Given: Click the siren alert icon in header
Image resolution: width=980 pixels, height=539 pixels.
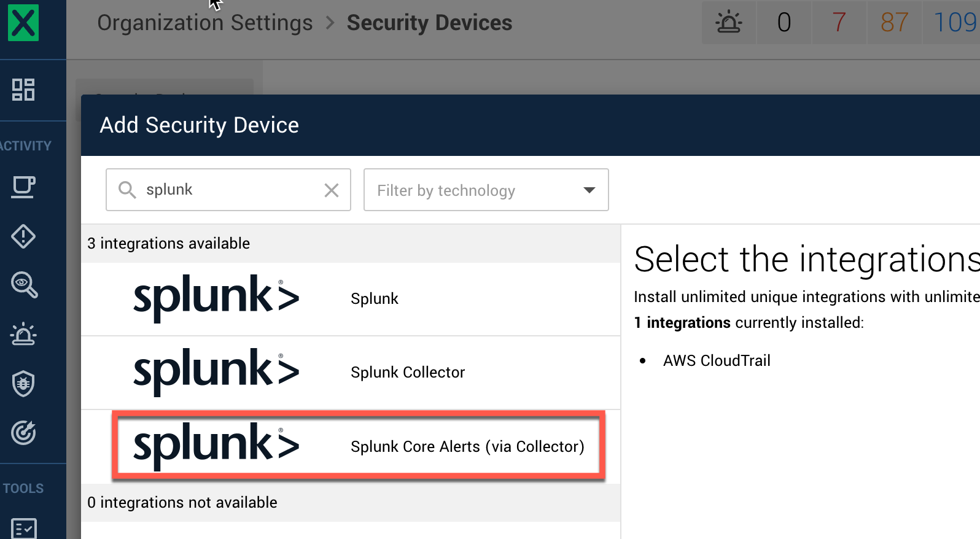Looking at the screenshot, I should click(729, 23).
